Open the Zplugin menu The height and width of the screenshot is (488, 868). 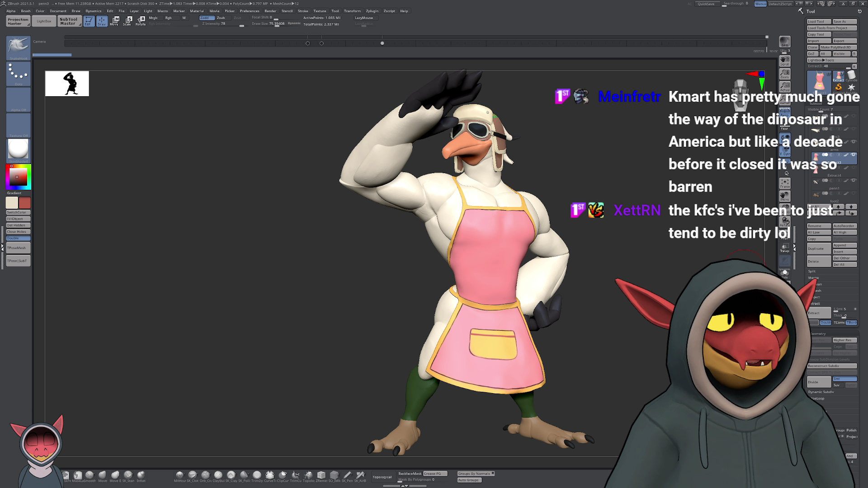pos(372,11)
